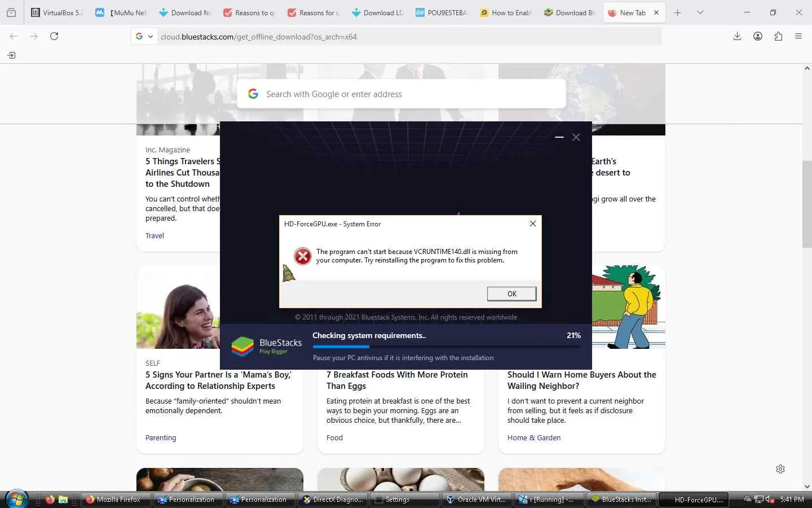
Task: Open the Mama's Boy article headline
Action: point(218,380)
